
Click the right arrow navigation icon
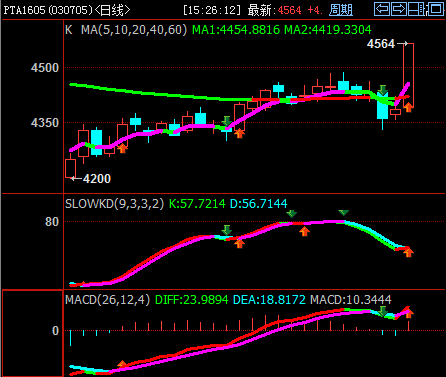pyautogui.click(x=399, y=9)
